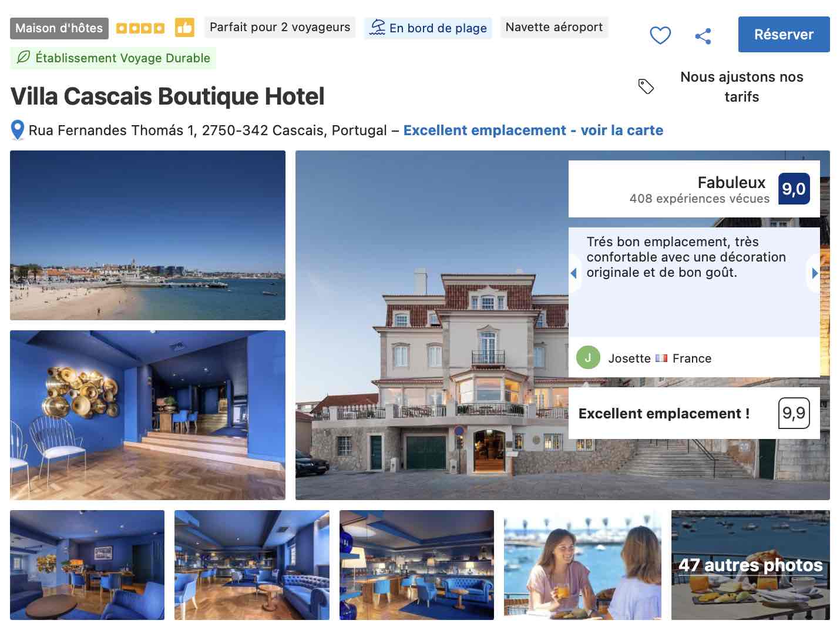Open the 47 autres photos gallery

click(750, 565)
